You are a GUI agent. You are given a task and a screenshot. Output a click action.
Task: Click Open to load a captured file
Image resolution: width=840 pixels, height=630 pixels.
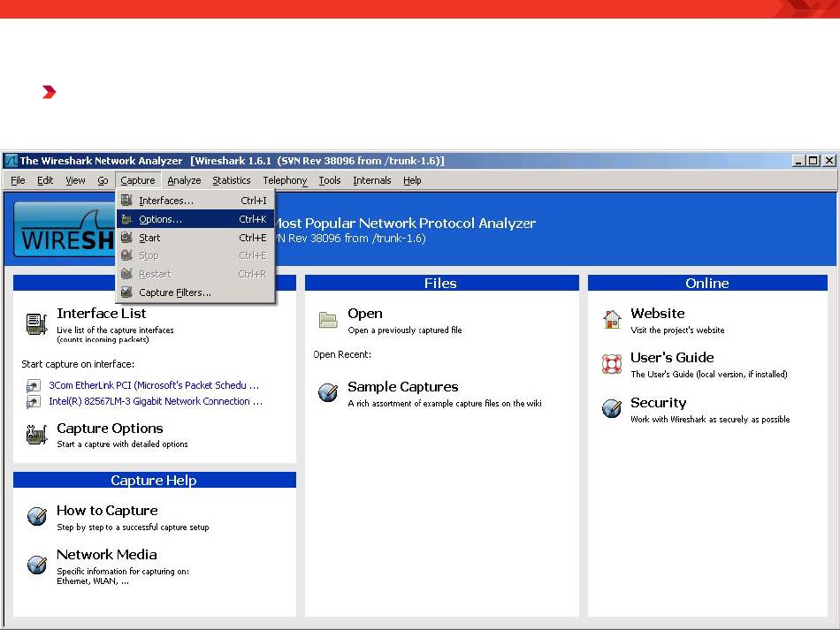point(365,313)
